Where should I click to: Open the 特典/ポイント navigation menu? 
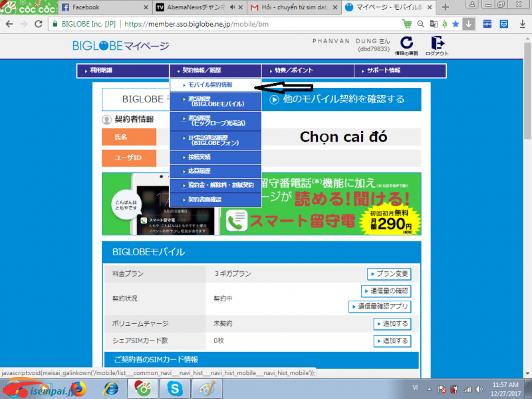pos(308,70)
